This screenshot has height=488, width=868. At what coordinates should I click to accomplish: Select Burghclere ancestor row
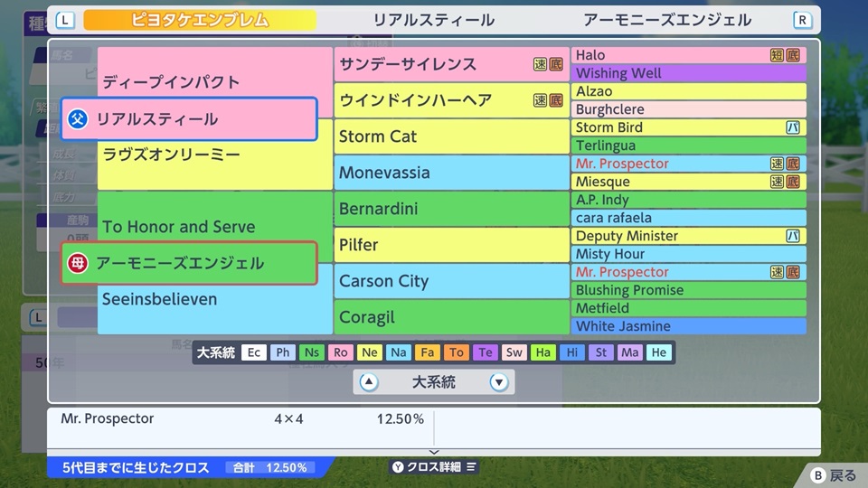click(x=689, y=109)
